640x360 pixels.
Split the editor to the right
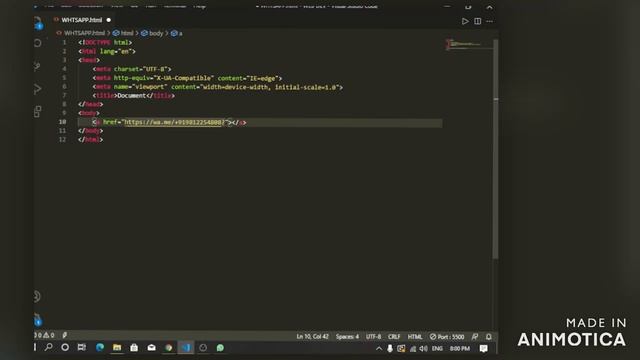(477, 21)
